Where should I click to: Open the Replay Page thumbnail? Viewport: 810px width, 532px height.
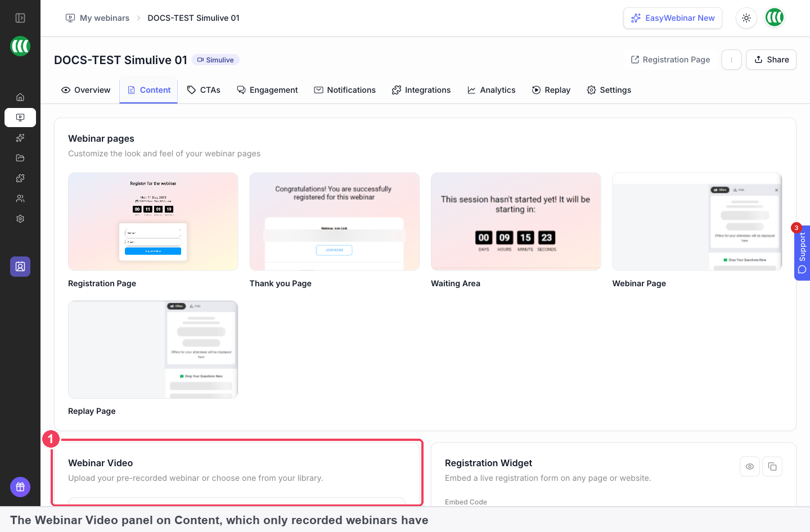(x=153, y=349)
